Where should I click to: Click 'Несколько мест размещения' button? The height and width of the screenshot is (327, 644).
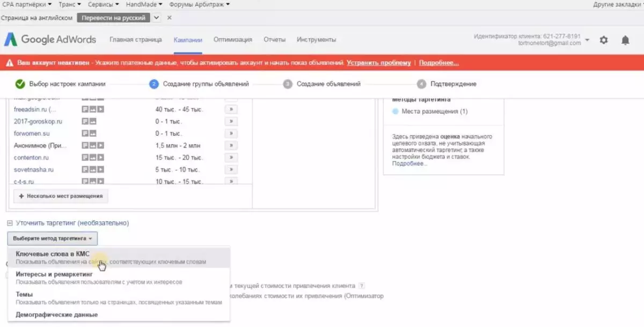61,196
